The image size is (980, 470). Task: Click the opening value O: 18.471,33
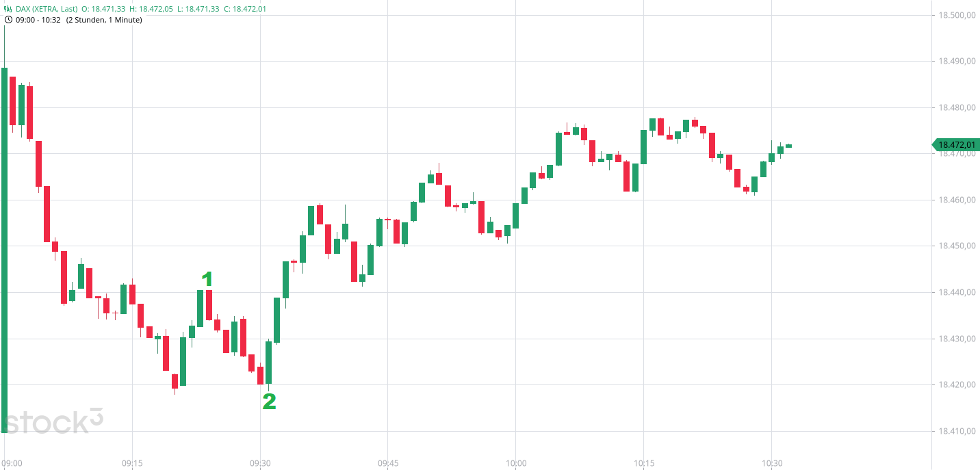(x=104, y=9)
